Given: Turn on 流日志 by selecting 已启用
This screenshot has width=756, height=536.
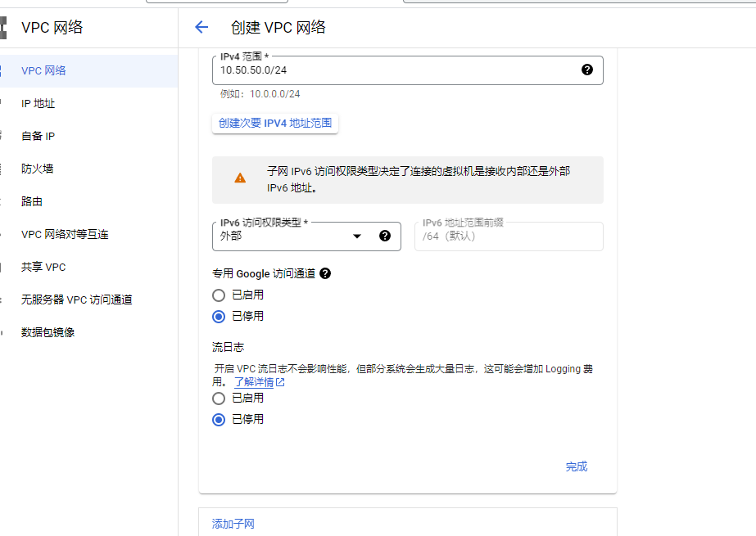Looking at the screenshot, I should 219,399.
